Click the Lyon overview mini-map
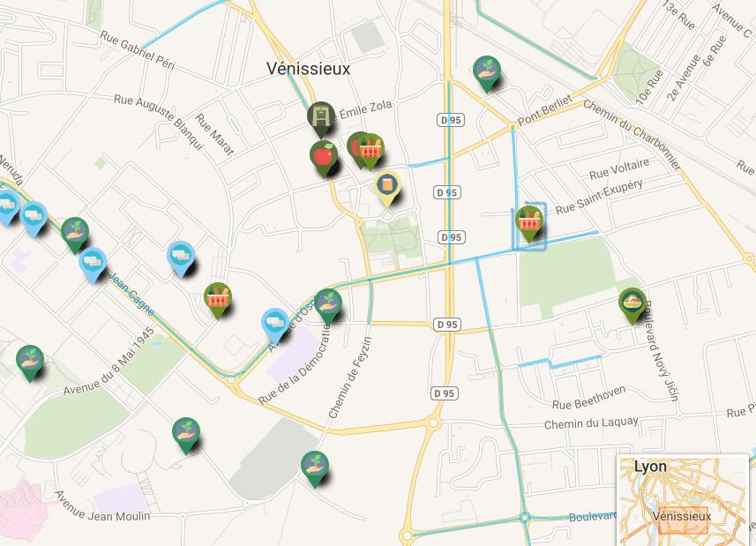Viewport: 756px width, 546px height. (682, 501)
